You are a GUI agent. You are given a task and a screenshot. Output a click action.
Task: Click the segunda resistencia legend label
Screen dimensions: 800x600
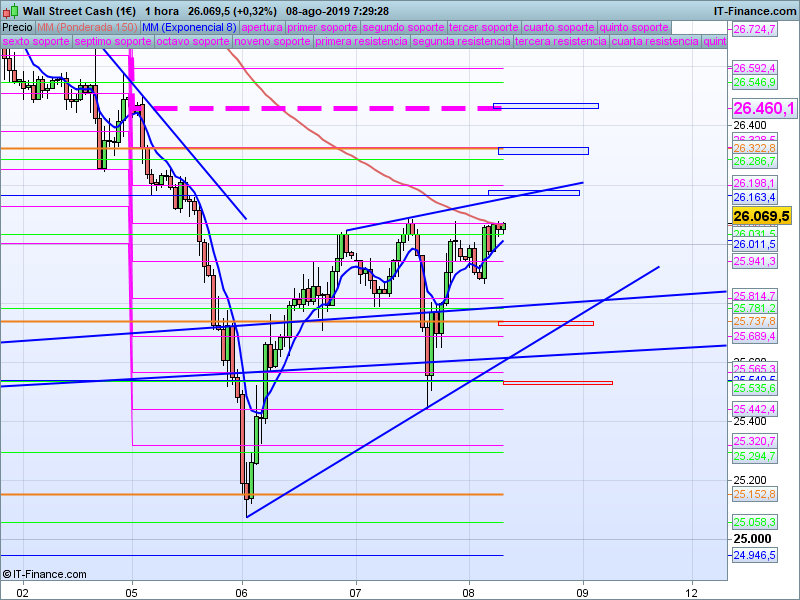point(461,41)
